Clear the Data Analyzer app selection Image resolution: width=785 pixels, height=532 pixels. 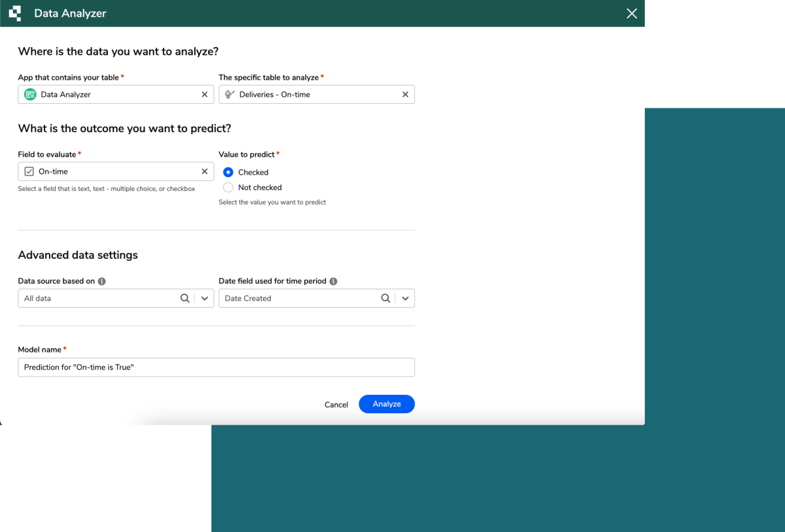tap(205, 94)
